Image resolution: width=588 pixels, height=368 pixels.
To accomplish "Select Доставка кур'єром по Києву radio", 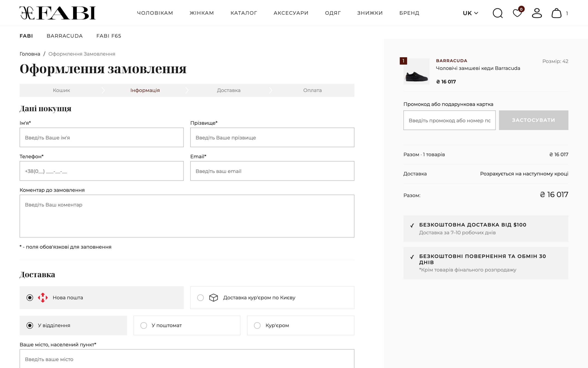I will 201,297.
